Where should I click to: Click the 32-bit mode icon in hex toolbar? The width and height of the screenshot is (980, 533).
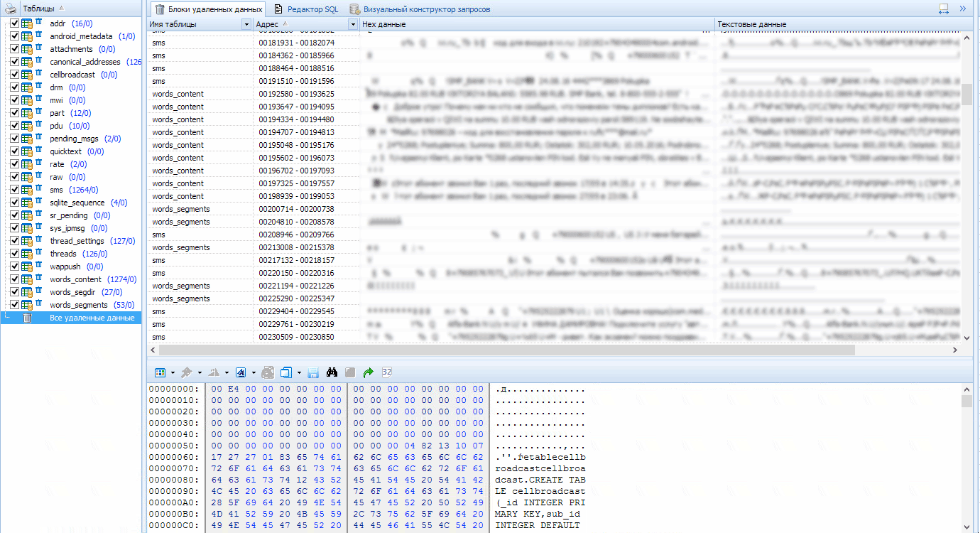[387, 372]
